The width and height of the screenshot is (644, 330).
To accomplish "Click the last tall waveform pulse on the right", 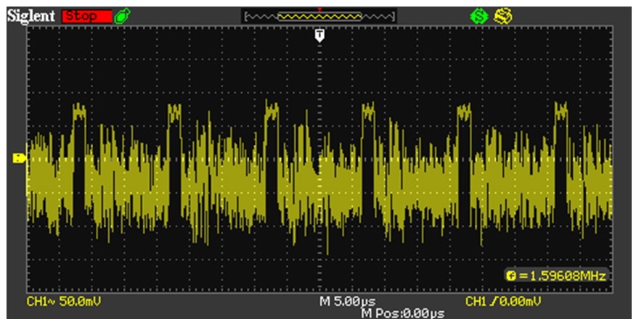I will tap(561, 116).
